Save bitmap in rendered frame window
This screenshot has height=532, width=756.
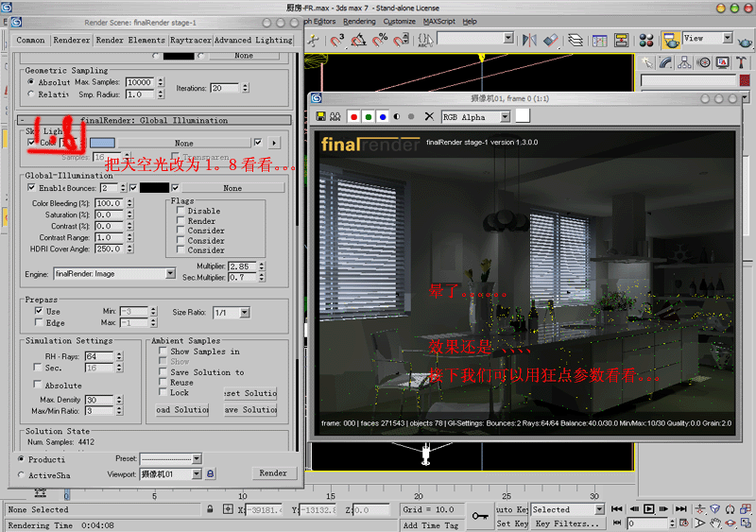[x=320, y=117]
